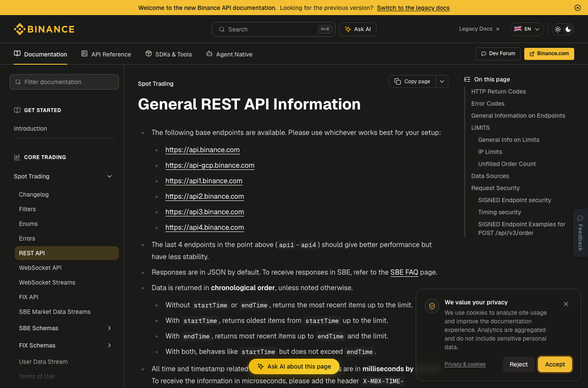This screenshot has width=588, height=388.
Task: Open https://api2.binance.com link
Action: pos(205,196)
